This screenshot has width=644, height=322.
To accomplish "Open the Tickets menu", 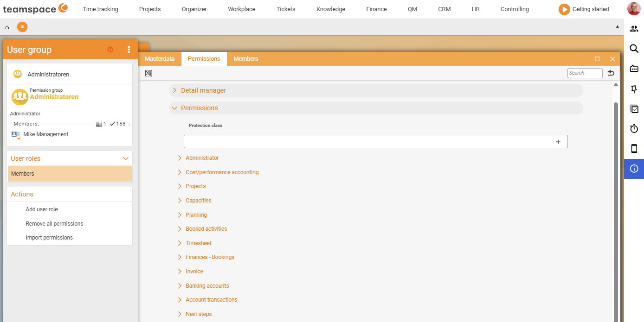I will 286,9.
